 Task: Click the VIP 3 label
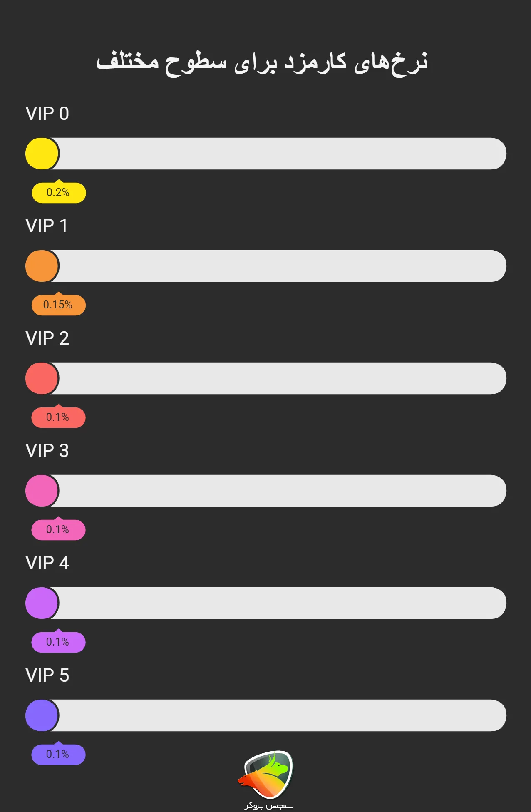coord(47,451)
